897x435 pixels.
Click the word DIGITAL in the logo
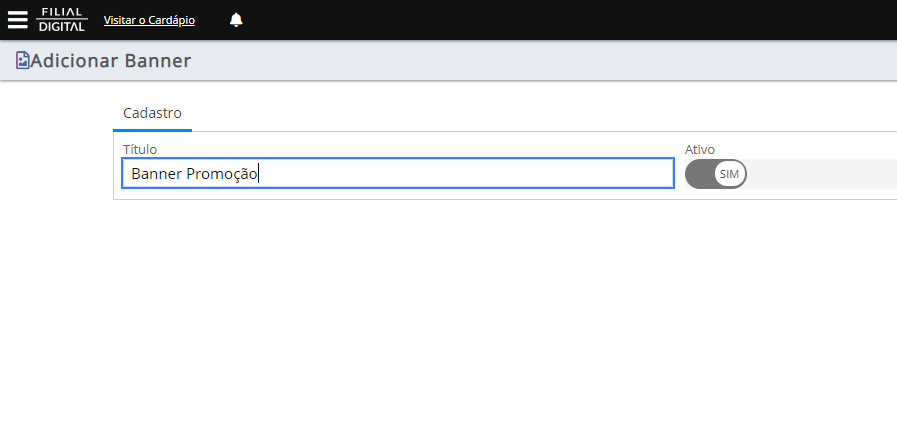pyautogui.click(x=62, y=26)
